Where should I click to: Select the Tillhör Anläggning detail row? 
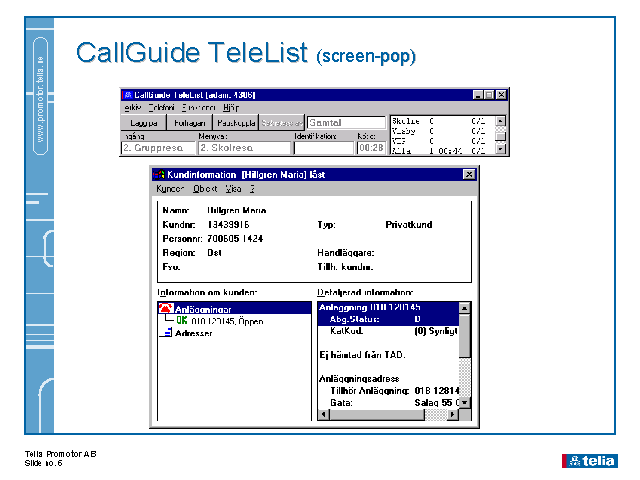point(388,391)
